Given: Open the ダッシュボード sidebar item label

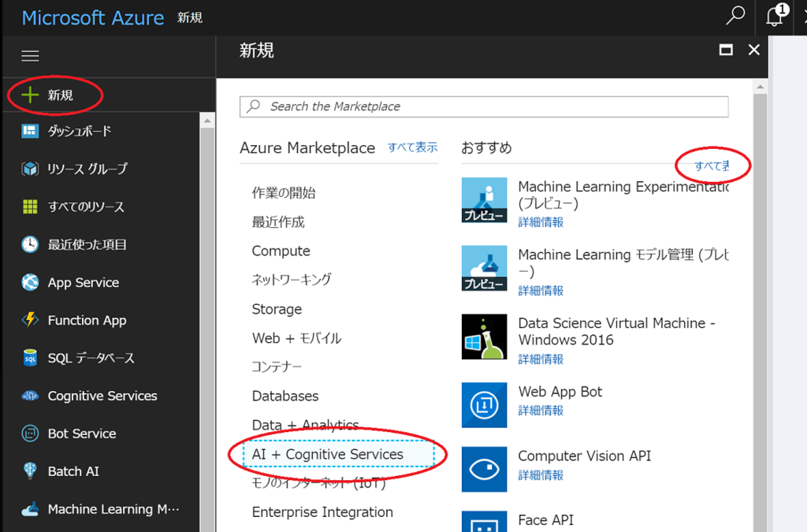Looking at the screenshot, I should (x=80, y=131).
